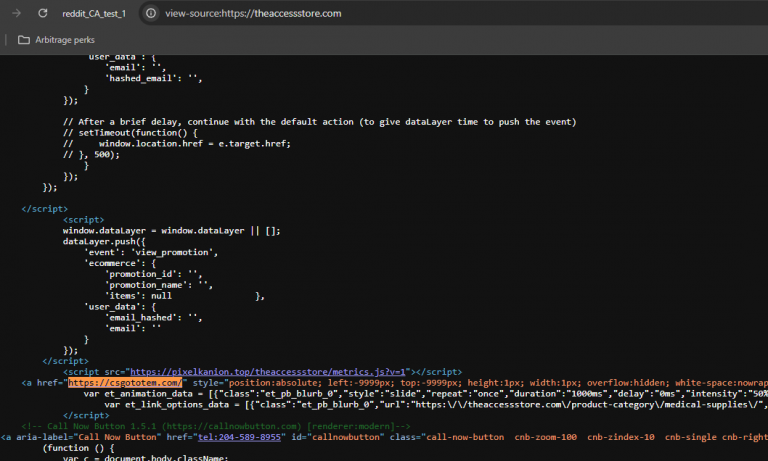Click the 'items': null line

point(138,296)
